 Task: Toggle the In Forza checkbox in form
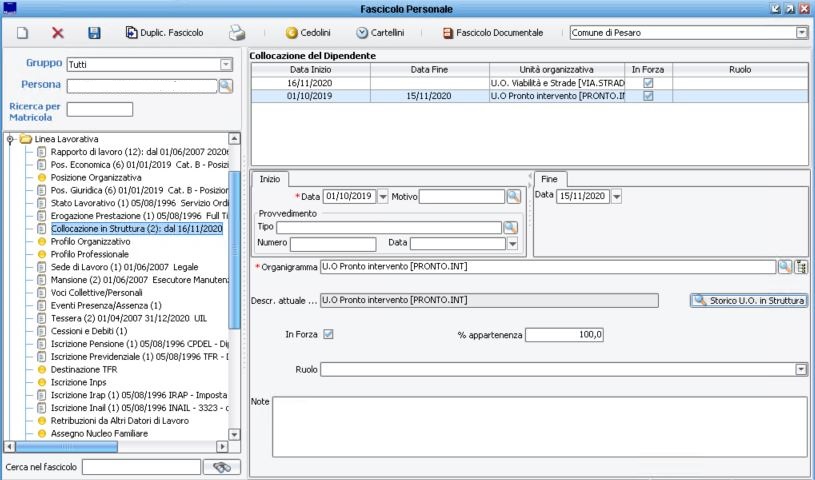(x=329, y=334)
